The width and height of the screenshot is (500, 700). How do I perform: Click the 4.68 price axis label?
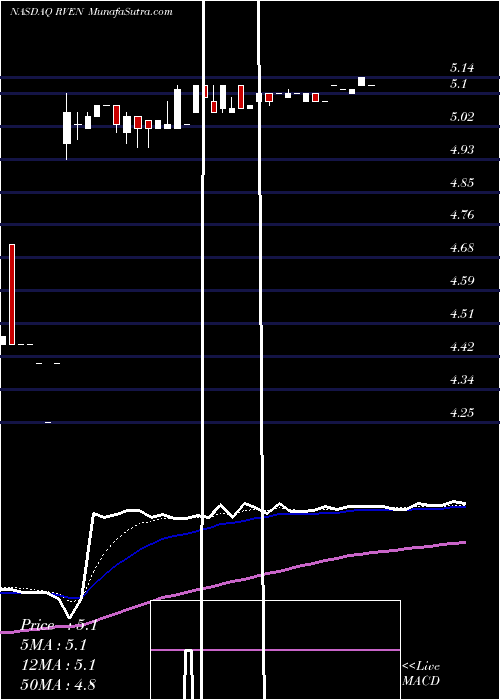click(x=462, y=248)
